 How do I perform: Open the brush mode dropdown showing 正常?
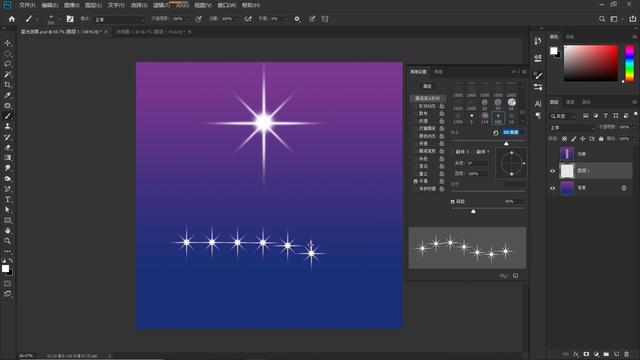[120, 19]
